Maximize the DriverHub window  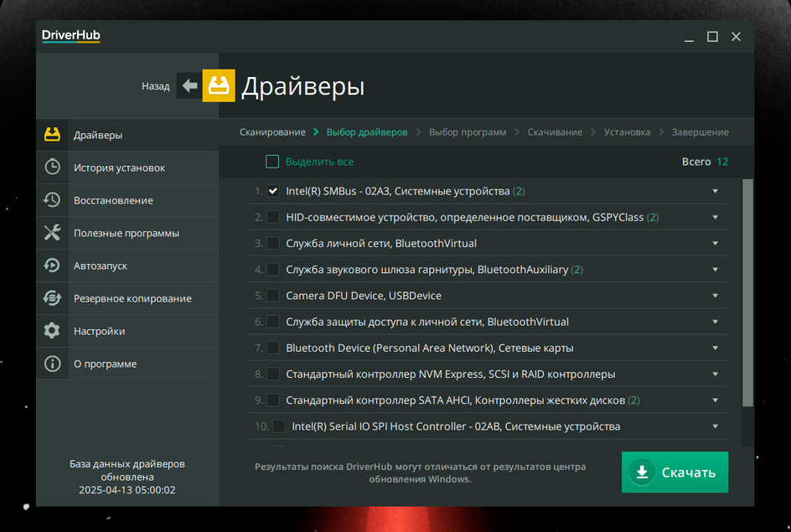pyautogui.click(x=712, y=37)
